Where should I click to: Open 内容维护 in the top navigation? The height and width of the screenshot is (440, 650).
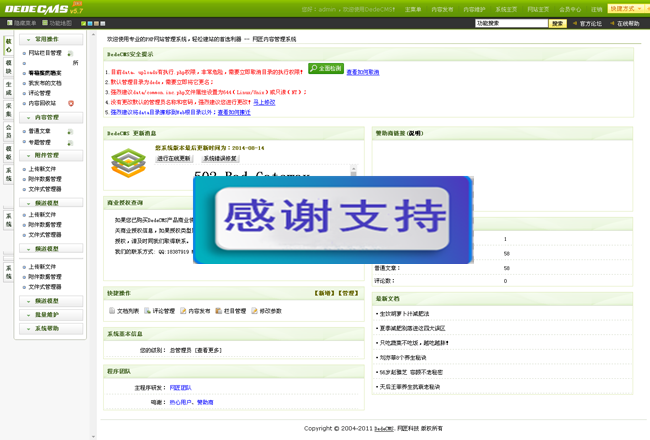(474, 10)
